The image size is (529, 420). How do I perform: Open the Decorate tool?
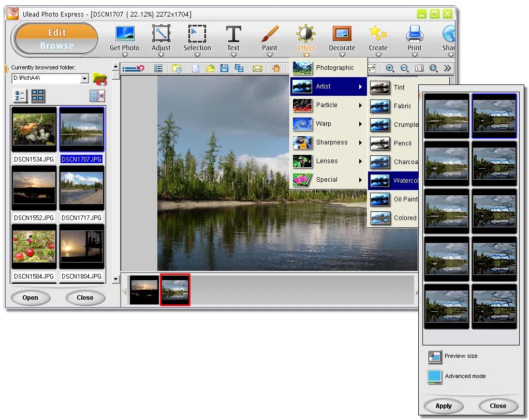click(x=342, y=38)
